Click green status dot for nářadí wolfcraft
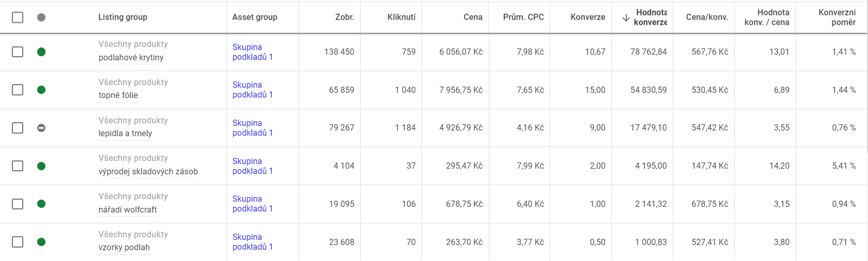Screen dimensions: 868x261 coord(41,204)
